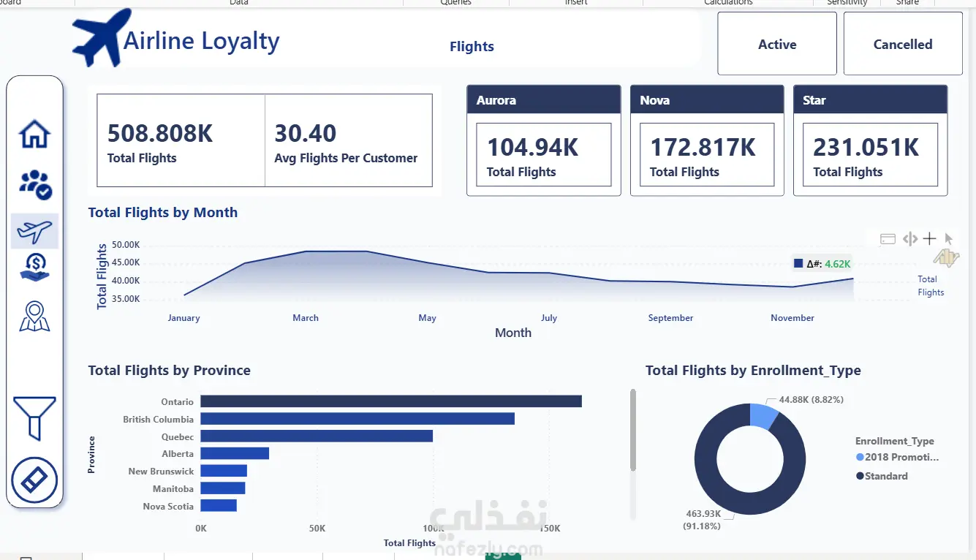Select the 2018 Promotion legend swatch

point(860,458)
